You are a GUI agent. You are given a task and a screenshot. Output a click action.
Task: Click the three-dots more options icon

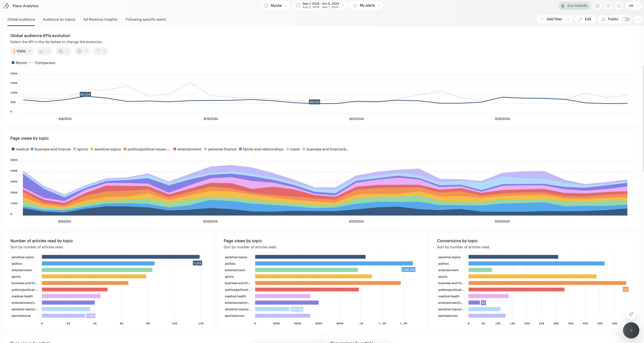coord(638,19)
